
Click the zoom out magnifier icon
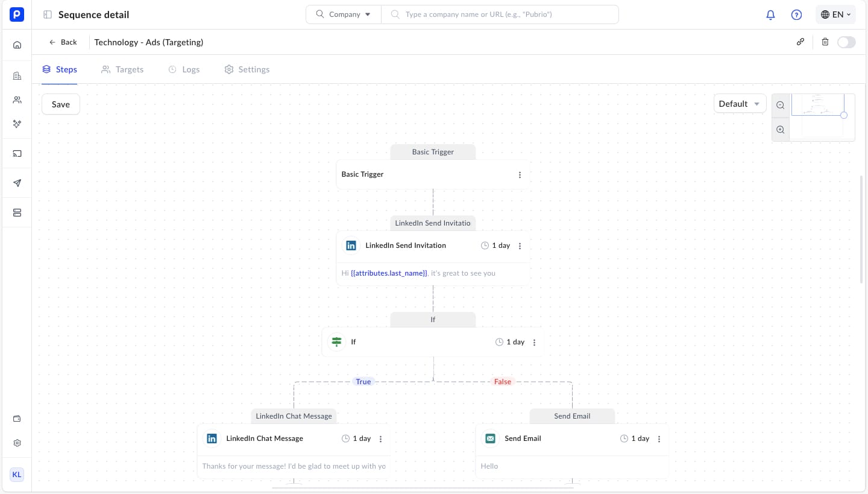pyautogui.click(x=781, y=105)
